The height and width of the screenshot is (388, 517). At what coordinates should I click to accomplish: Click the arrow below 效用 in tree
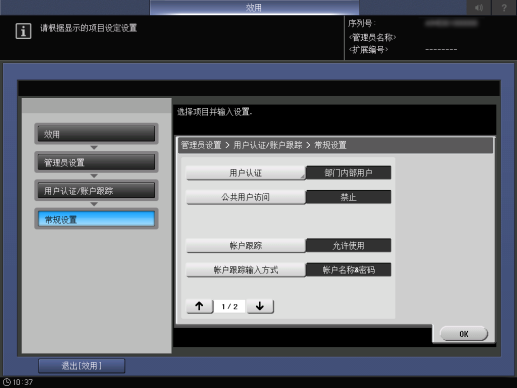(x=94, y=147)
